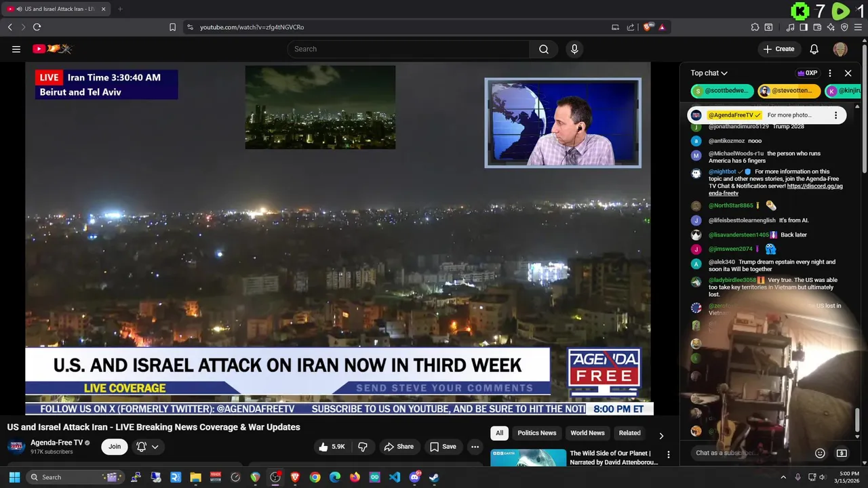Open YouTube notifications bell
Image resolution: width=868 pixels, height=488 pixels.
point(814,49)
